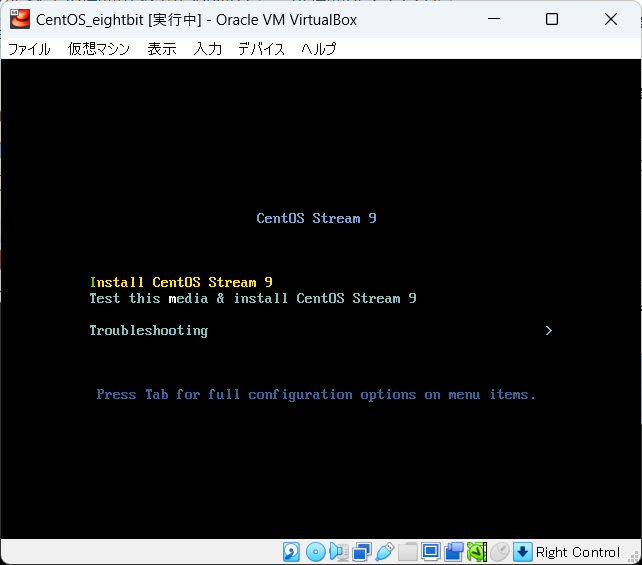Viewport: 642px width, 565px height.
Task: Expand Troubleshooting submenu via arrow
Action: click(x=549, y=330)
